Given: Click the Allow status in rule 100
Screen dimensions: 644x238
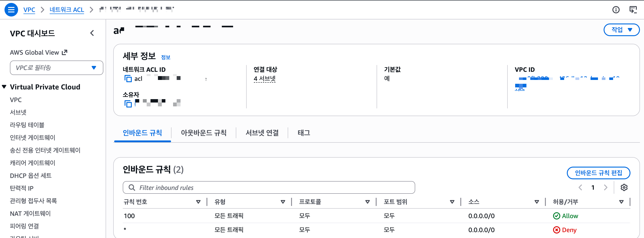Looking at the screenshot, I should (x=565, y=216).
